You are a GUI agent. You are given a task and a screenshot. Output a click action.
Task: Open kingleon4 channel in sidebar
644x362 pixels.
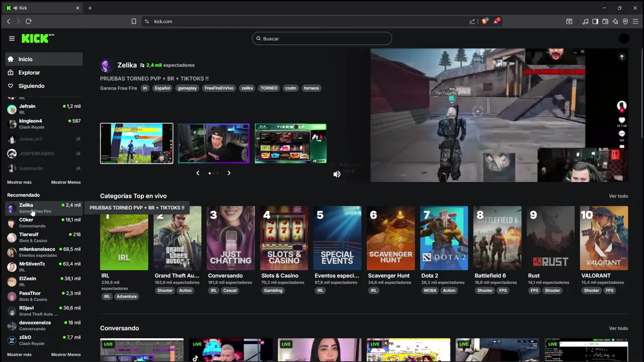(x=44, y=124)
